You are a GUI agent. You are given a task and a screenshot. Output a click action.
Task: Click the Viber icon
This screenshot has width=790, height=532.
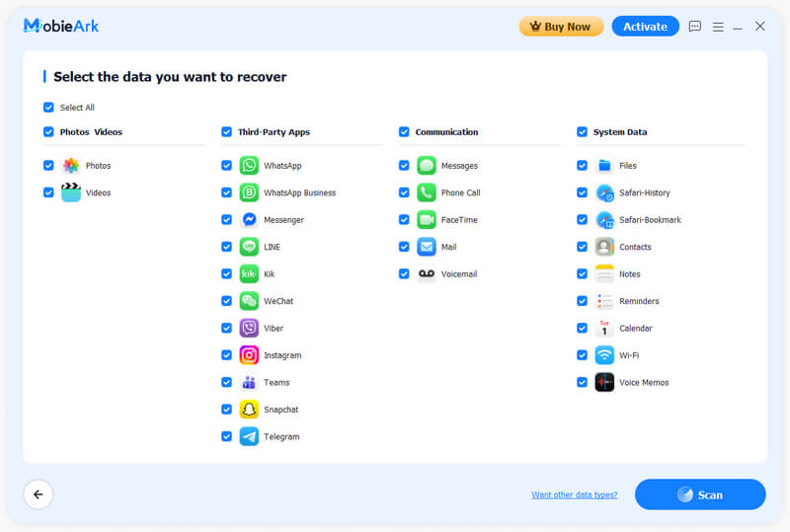[249, 328]
